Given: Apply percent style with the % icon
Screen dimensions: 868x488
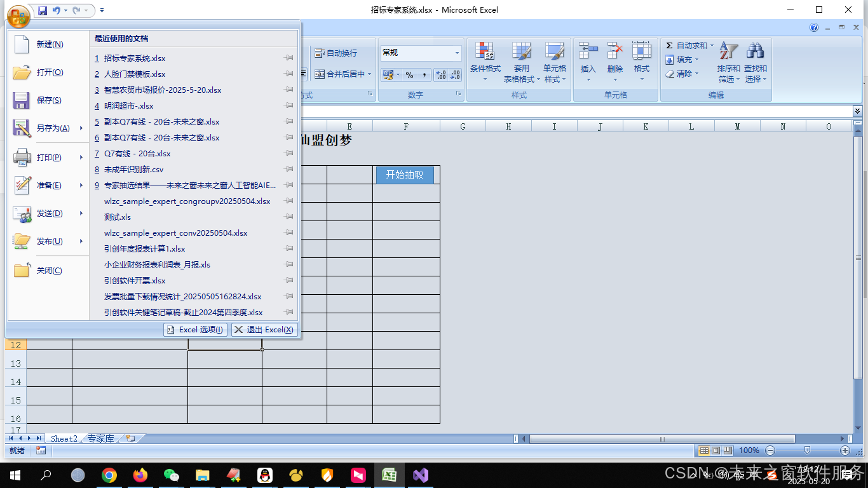Looking at the screenshot, I should (409, 75).
